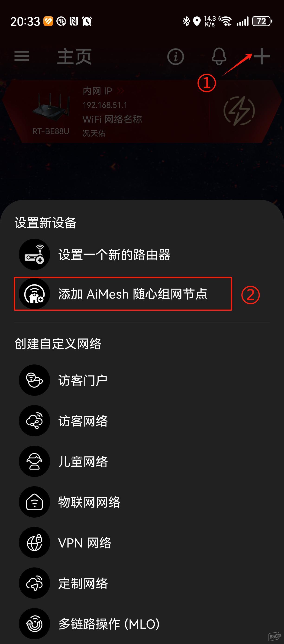Tap the info circle icon

pyautogui.click(x=175, y=57)
